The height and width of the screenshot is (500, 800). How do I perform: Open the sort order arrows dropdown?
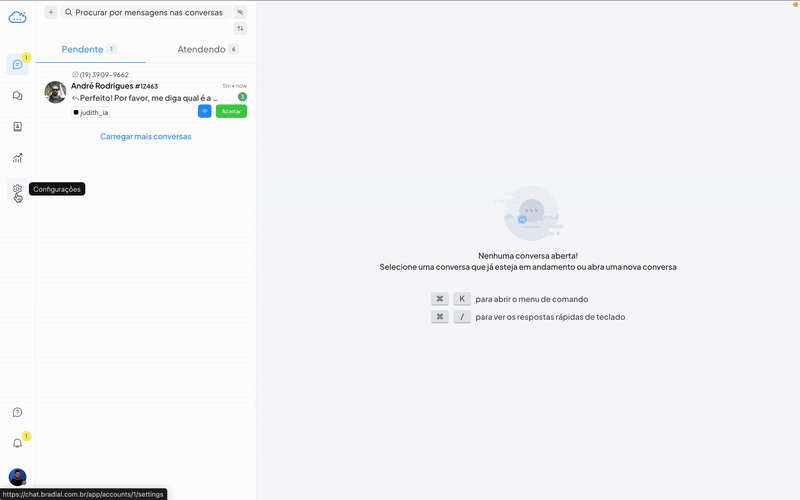tap(240, 29)
